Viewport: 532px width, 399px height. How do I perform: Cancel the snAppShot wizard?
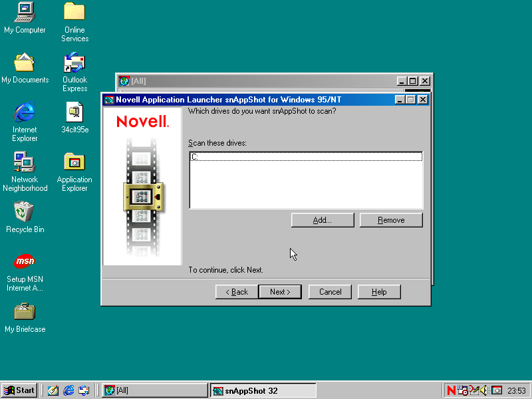click(330, 292)
